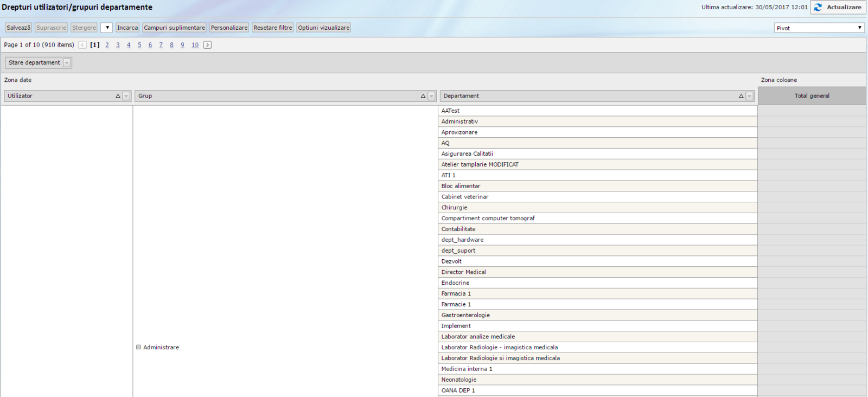Screen dimensions: 868x397
Task: Open the Stare departament filter dropdown
Action: [67, 63]
